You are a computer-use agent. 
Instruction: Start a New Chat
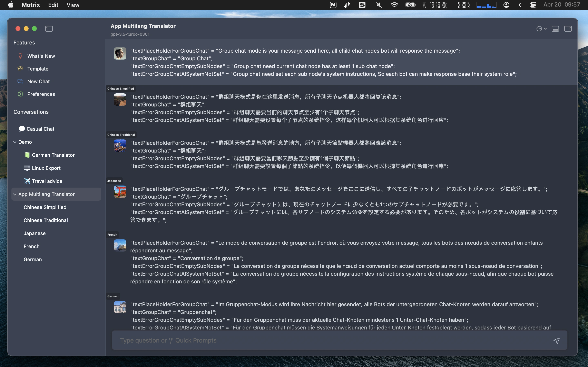coord(38,81)
